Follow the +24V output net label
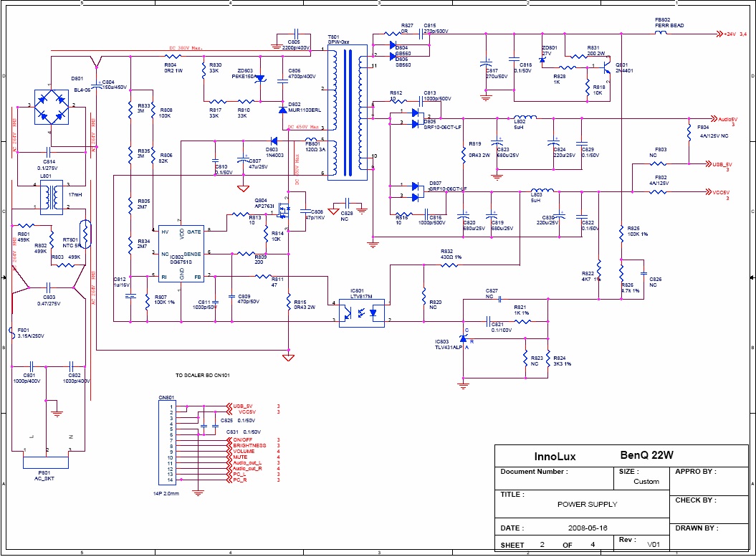756x557 pixels. tap(729, 34)
